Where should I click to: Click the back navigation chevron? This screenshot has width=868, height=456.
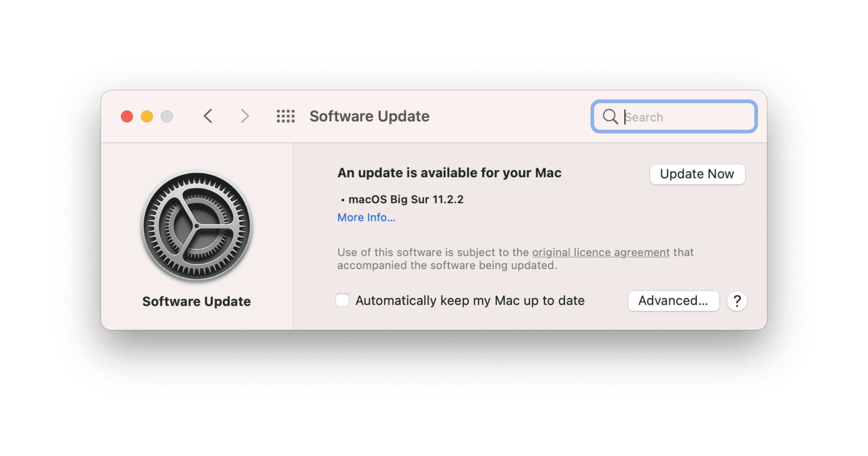coord(208,116)
